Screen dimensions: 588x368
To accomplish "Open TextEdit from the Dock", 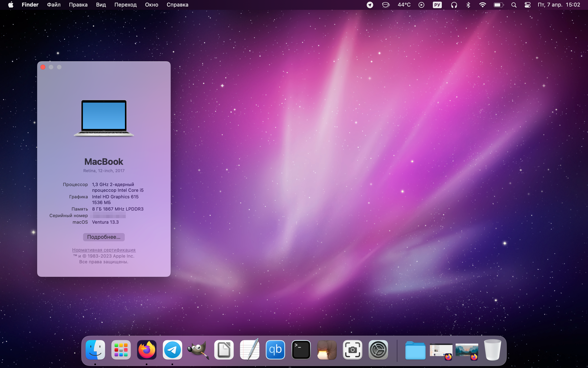I will [x=250, y=350].
